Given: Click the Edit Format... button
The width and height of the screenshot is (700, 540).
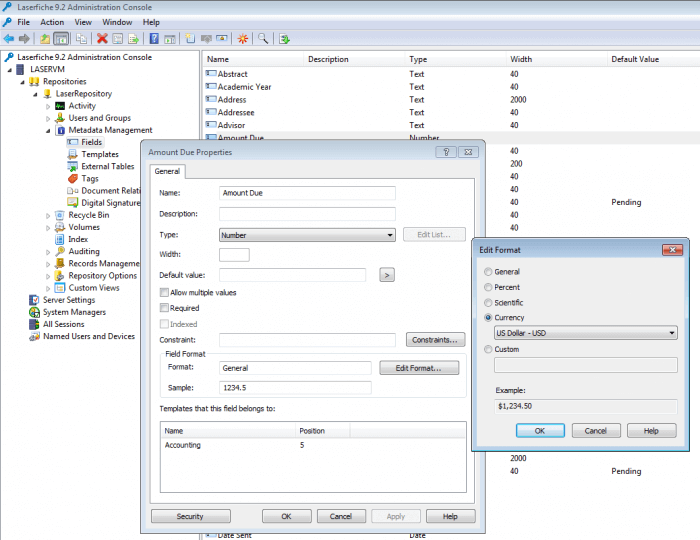Looking at the screenshot, I should coord(419,368).
